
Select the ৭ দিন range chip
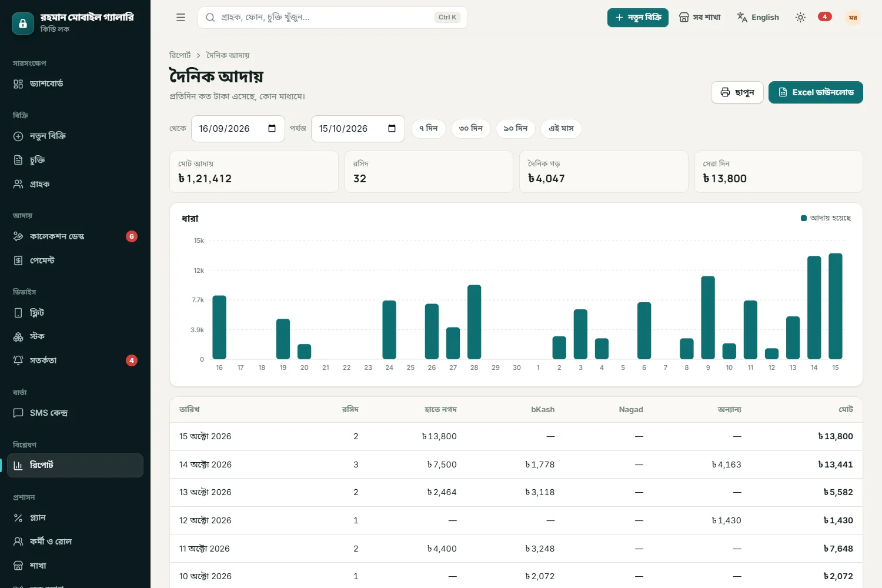[428, 129]
